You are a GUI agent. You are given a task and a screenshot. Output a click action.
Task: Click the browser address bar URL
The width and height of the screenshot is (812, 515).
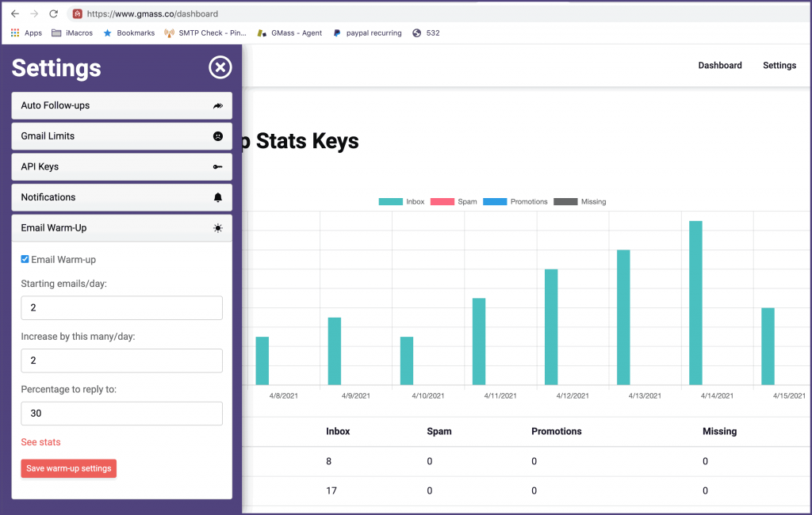pos(152,14)
